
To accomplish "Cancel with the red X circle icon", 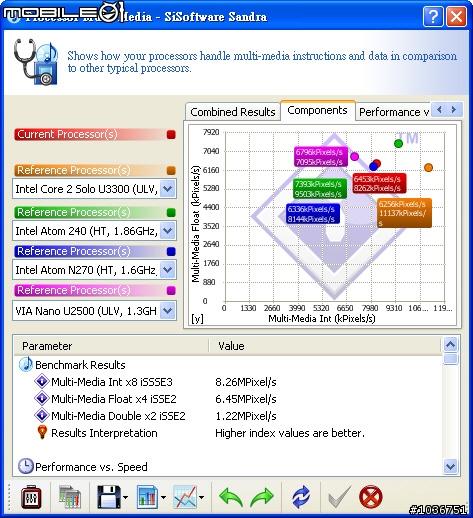I will click(371, 497).
